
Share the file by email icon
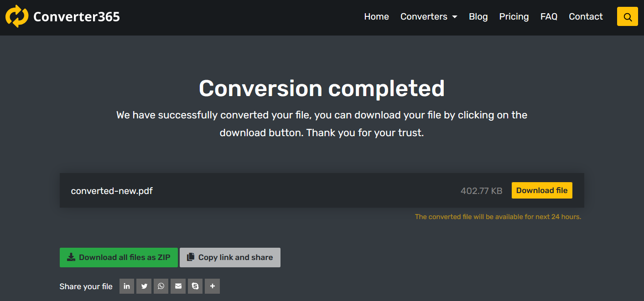coord(178,286)
